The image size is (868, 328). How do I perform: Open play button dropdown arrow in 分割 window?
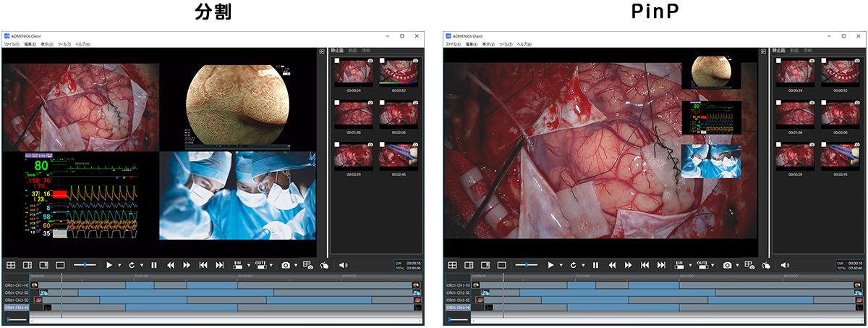(119, 266)
